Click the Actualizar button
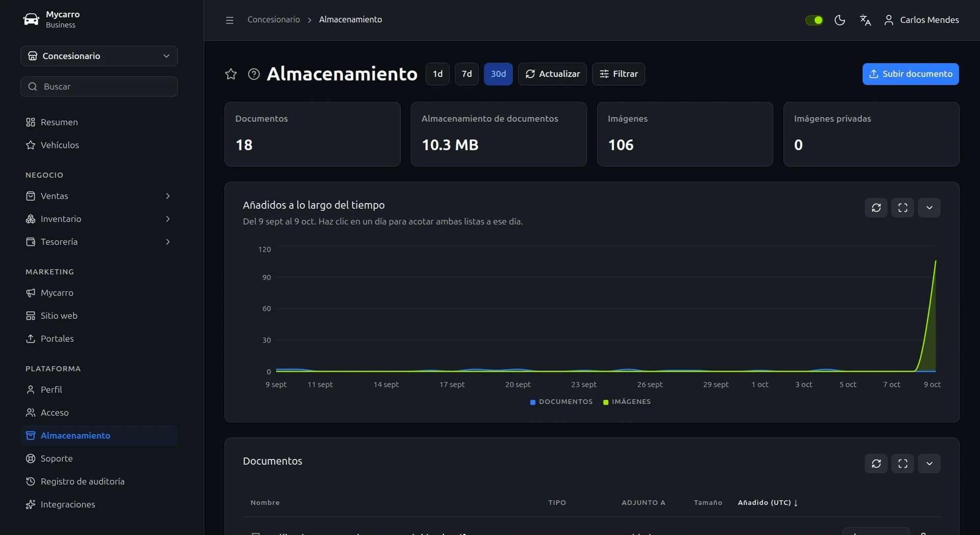The height and width of the screenshot is (535, 980). 552,74
